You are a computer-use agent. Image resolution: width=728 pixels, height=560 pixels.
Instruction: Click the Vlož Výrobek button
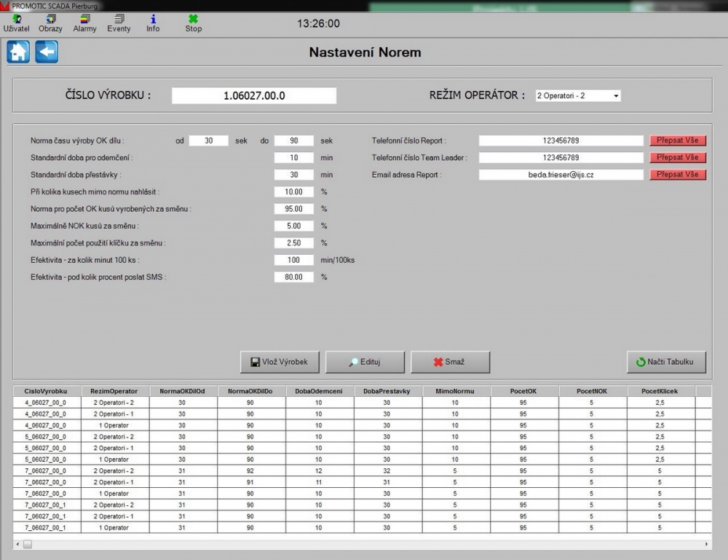point(279,362)
